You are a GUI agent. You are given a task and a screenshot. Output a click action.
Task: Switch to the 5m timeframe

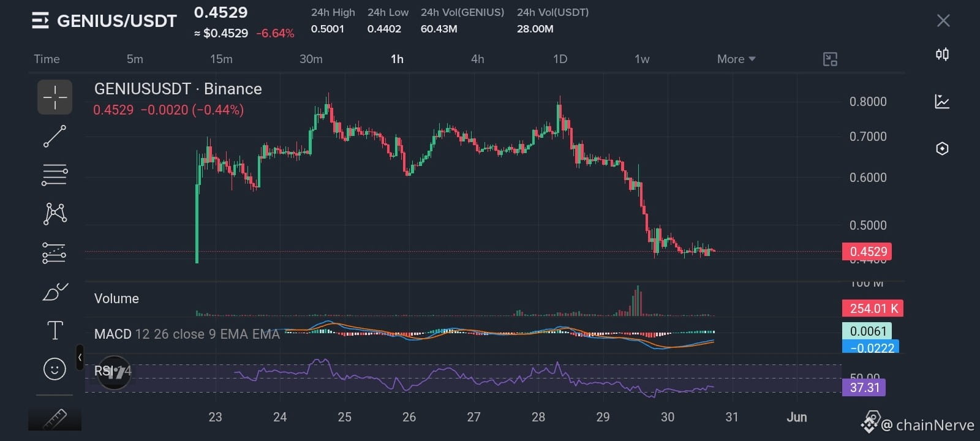tap(135, 59)
